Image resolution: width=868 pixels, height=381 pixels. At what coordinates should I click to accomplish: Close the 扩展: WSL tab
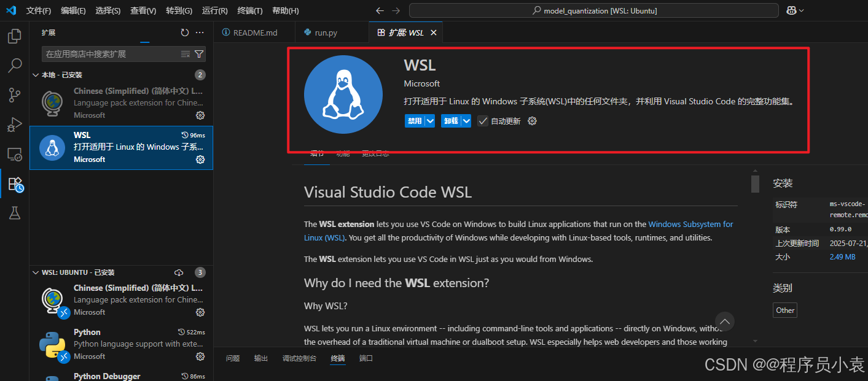pyautogui.click(x=433, y=33)
